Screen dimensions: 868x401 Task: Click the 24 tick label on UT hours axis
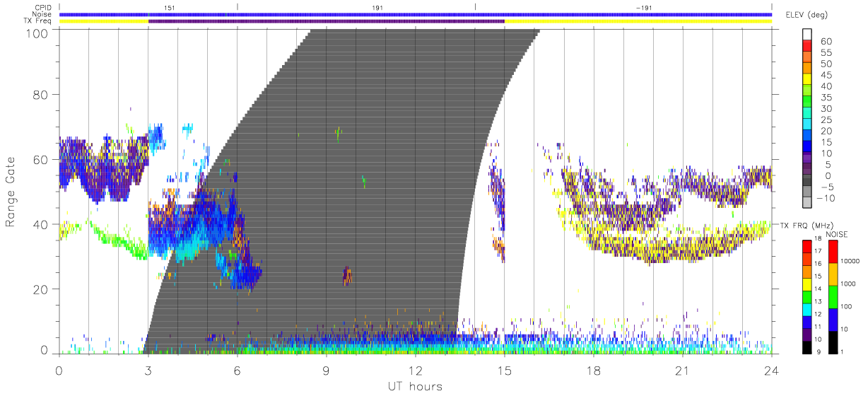point(771,371)
